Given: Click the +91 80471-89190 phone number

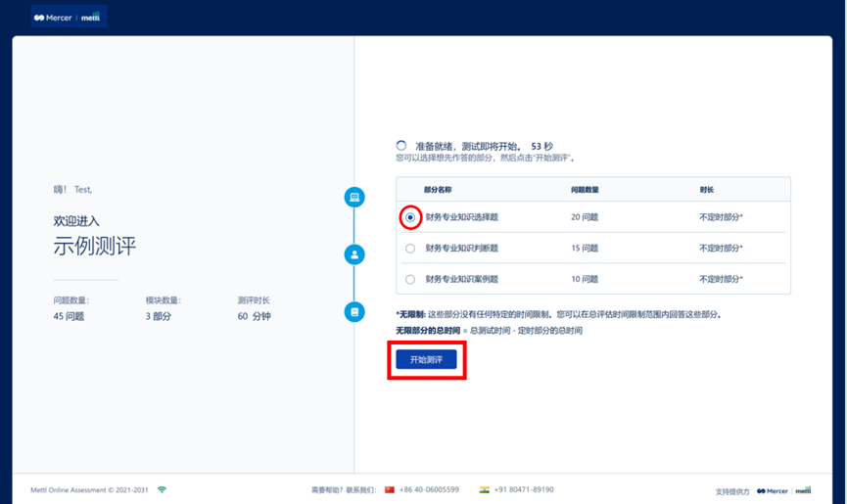Looking at the screenshot, I should coord(525,489).
